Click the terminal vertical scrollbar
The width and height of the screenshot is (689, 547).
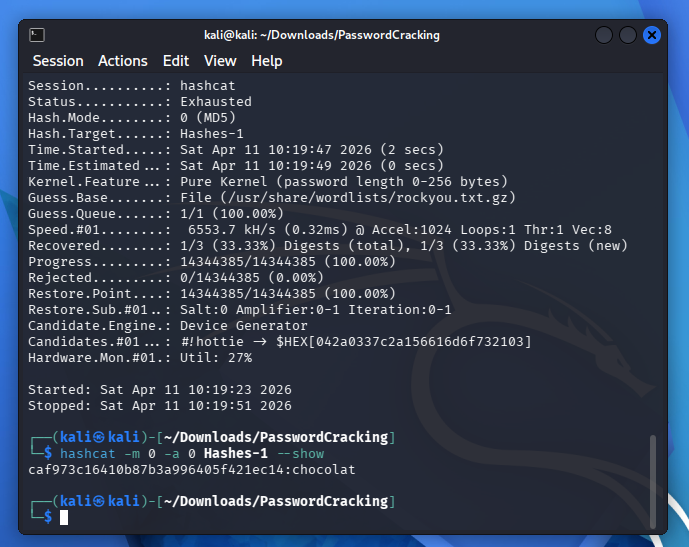(653, 482)
